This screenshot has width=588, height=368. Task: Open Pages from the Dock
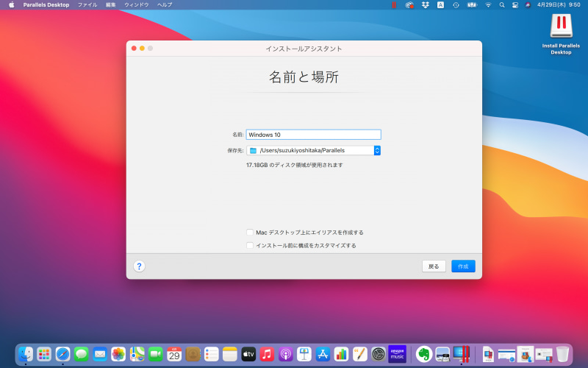click(359, 354)
